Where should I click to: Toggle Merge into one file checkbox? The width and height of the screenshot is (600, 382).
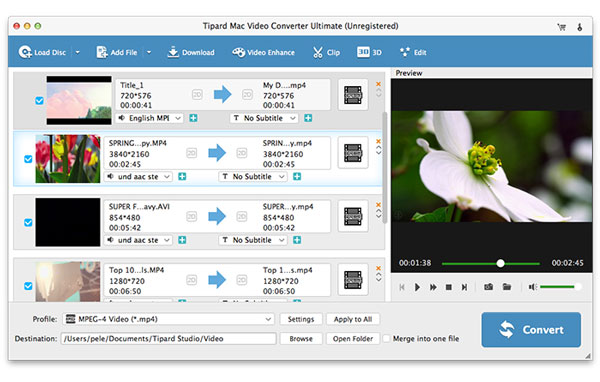pyautogui.click(x=386, y=339)
